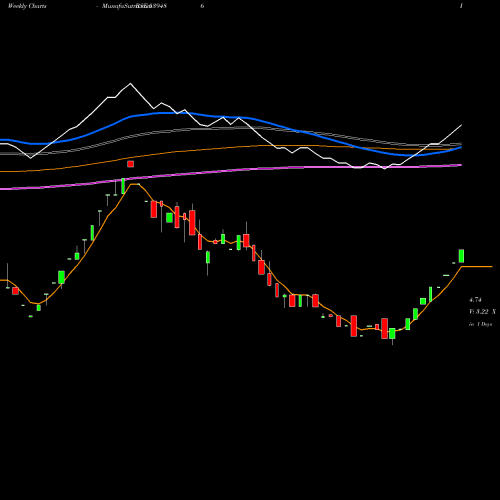Click the 'in 1 Days' label

pos(480,324)
